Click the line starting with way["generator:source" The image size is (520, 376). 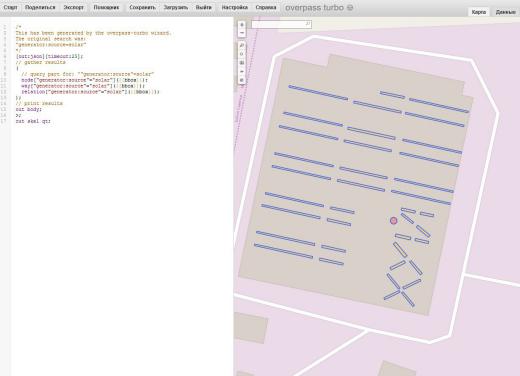click(x=83, y=86)
